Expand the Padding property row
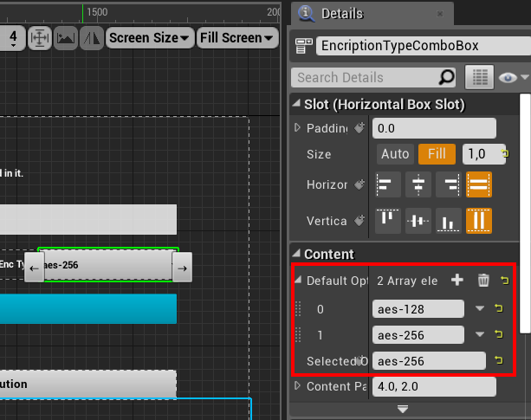The height and width of the screenshot is (420, 531). [x=297, y=128]
